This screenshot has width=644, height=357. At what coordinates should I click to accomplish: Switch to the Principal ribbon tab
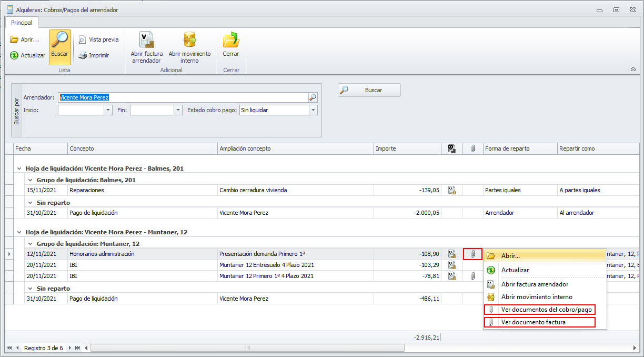[x=22, y=23]
